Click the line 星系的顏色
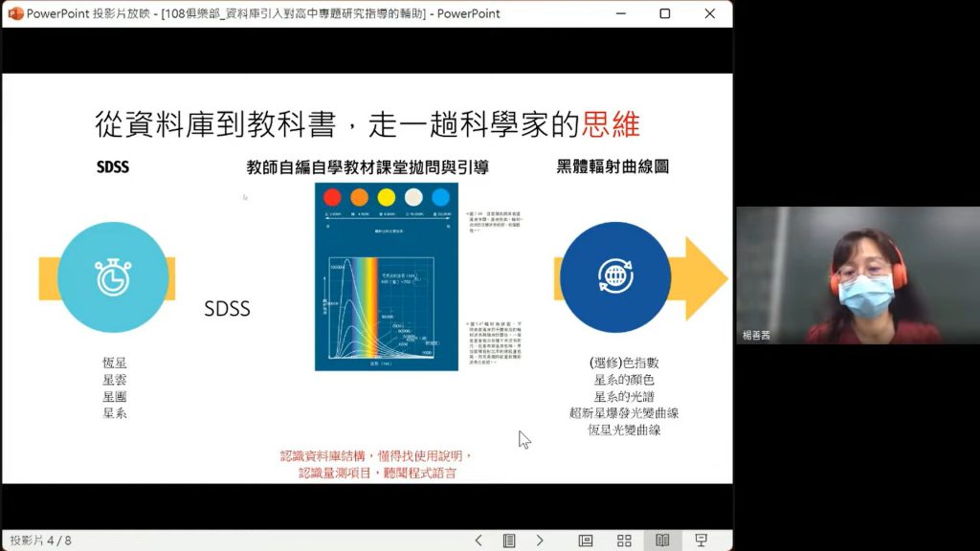 click(624, 379)
